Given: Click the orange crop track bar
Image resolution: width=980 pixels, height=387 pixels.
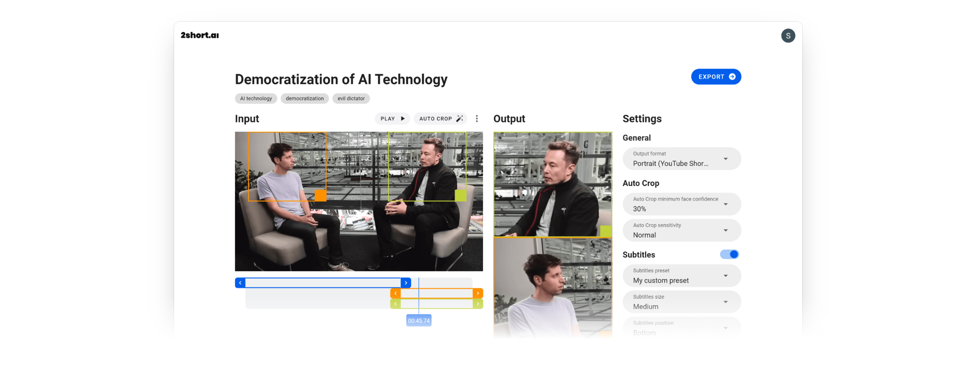Looking at the screenshot, I should click(x=437, y=293).
